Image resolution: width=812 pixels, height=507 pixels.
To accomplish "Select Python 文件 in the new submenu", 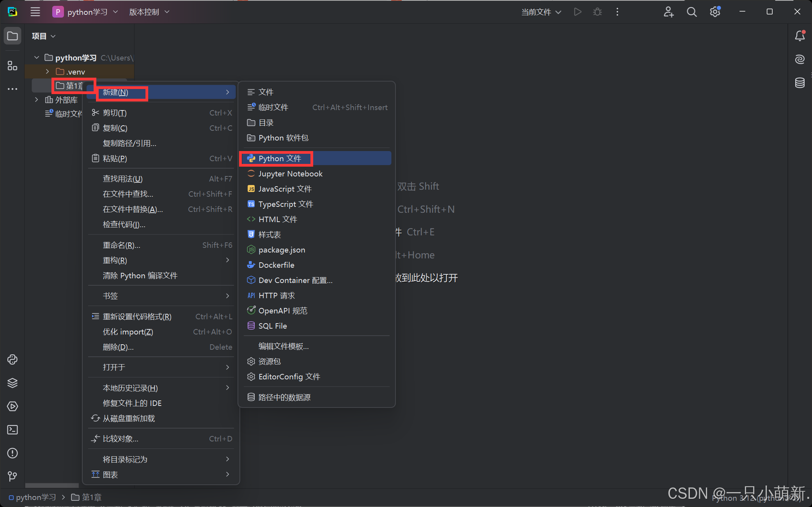I will 280,158.
